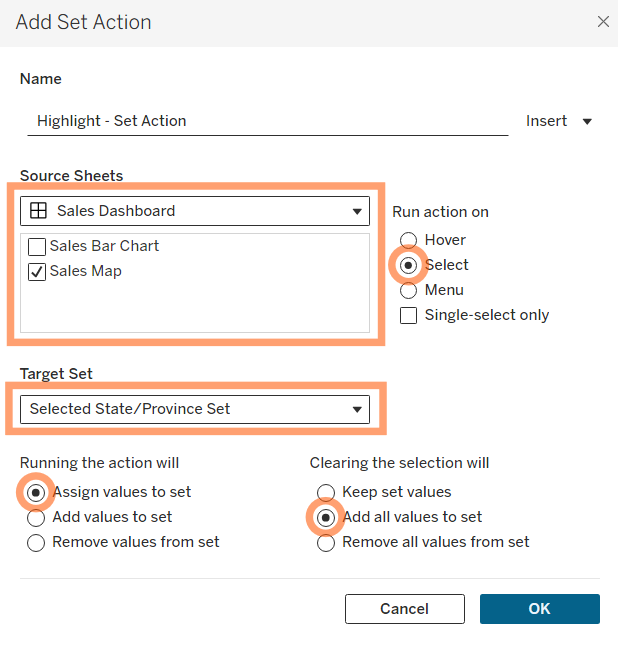Open the Insert dropdown arrow
The height and width of the screenshot is (646, 618).
pyautogui.click(x=587, y=121)
